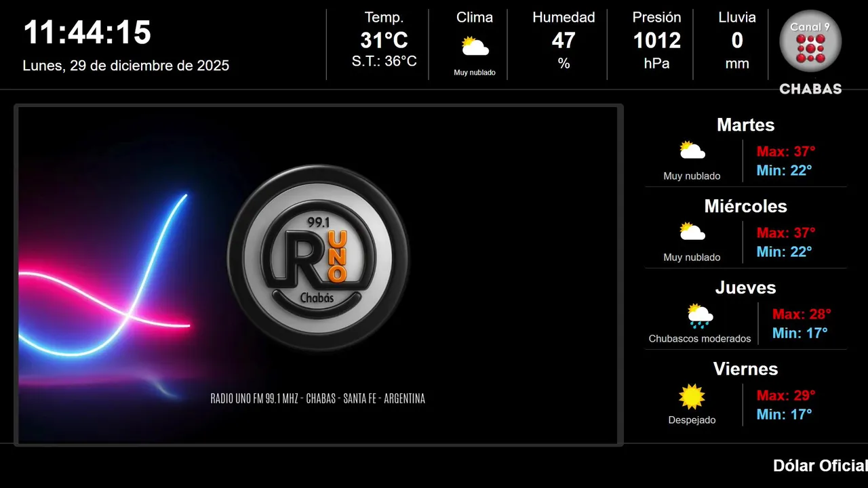868x488 pixels.
Task: Click the hPa unit text
Action: tap(656, 64)
